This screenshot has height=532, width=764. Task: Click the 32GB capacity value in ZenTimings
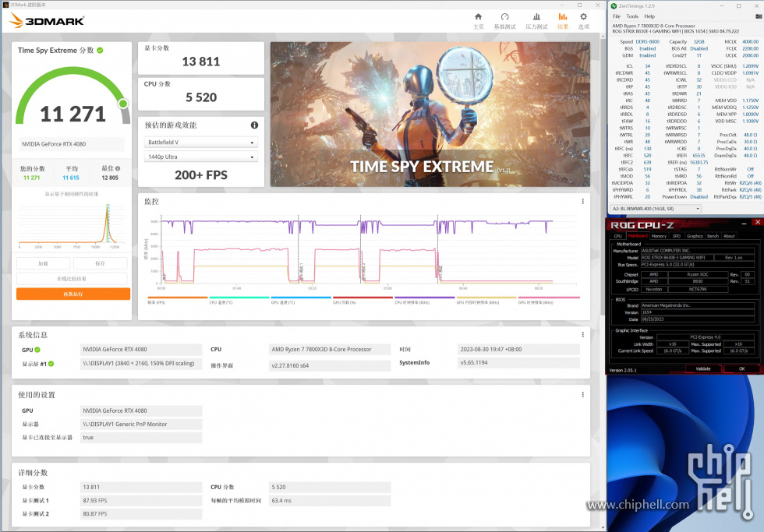[699, 42]
